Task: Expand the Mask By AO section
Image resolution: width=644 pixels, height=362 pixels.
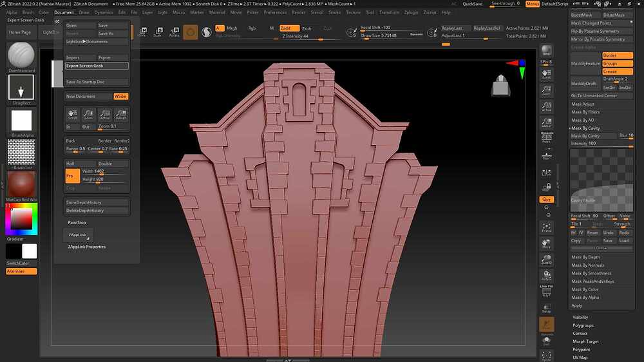Action: pos(582,120)
